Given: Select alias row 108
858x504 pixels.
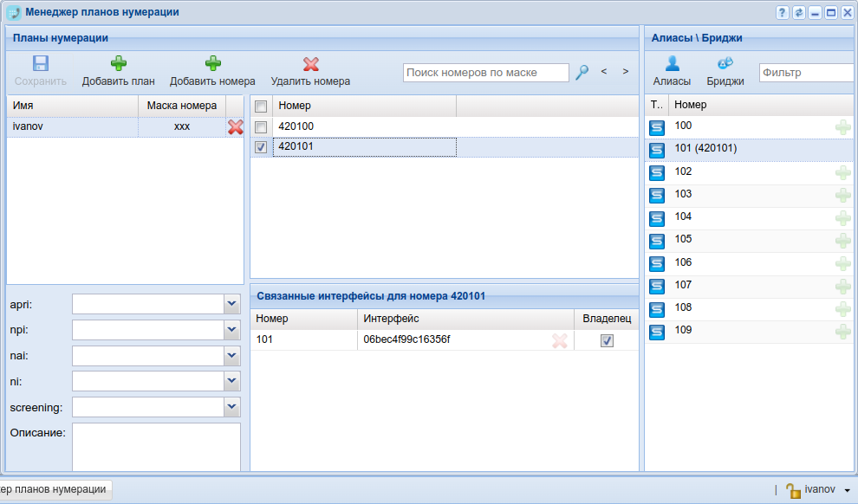Looking at the screenshot, I should click(x=750, y=309).
